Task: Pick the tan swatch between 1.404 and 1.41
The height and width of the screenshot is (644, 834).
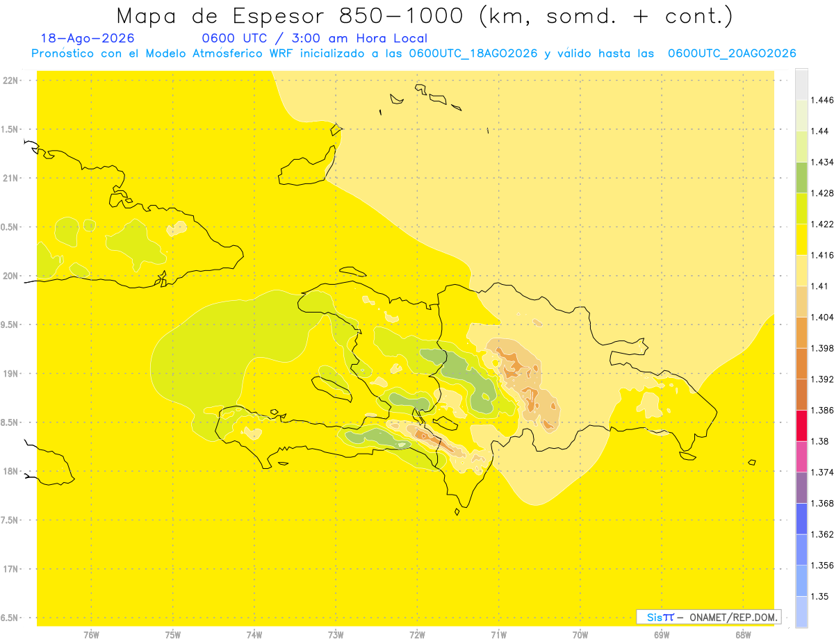Action: click(x=801, y=302)
